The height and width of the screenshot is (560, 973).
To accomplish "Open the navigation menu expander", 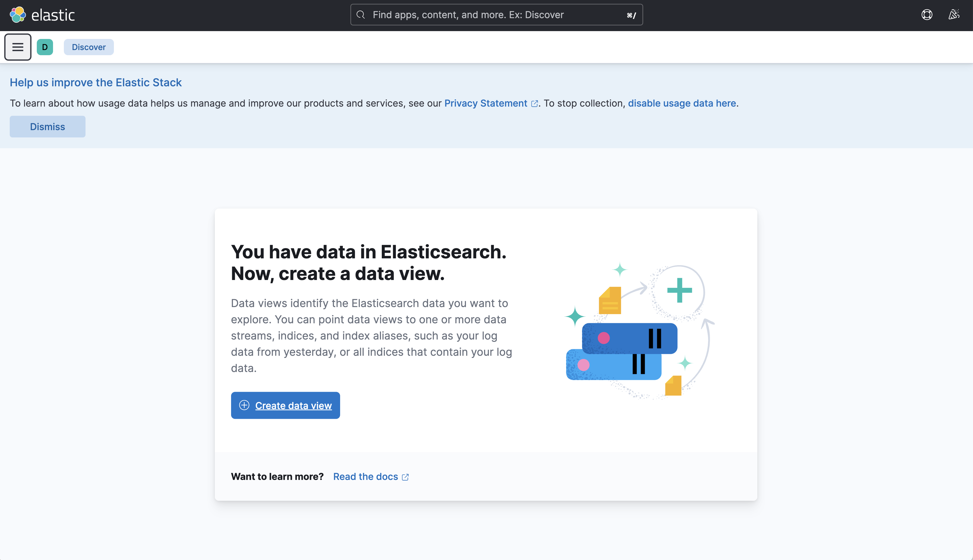I will pyautogui.click(x=18, y=47).
